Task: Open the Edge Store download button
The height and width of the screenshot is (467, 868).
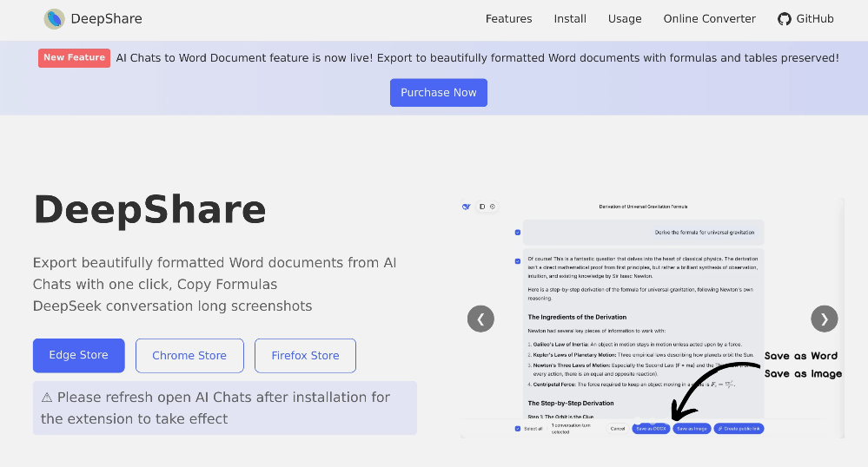Action: 78,355
